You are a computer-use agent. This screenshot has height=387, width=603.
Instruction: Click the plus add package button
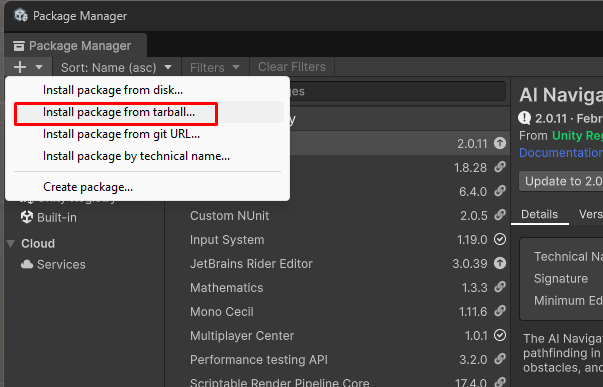click(20, 67)
